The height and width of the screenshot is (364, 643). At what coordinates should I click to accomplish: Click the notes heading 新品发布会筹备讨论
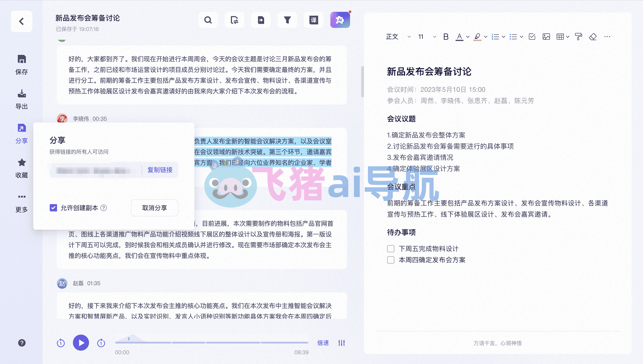click(429, 72)
